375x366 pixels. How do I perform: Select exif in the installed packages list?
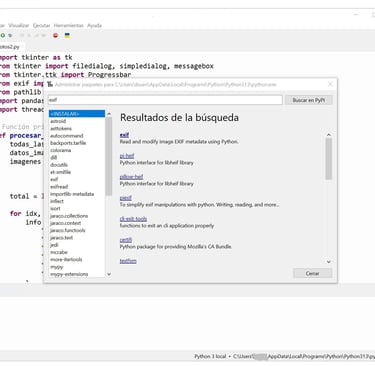click(54, 179)
